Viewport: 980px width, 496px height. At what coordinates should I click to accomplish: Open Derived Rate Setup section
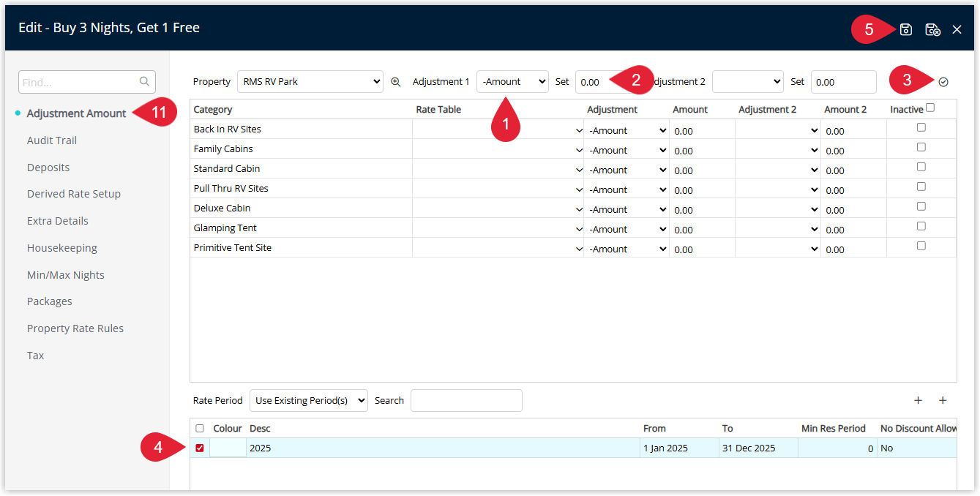tap(74, 194)
